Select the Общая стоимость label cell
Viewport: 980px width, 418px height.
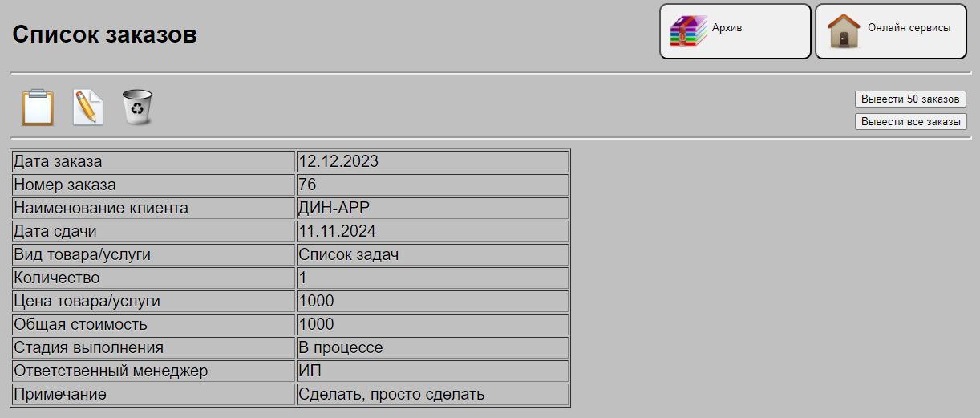click(154, 324)
